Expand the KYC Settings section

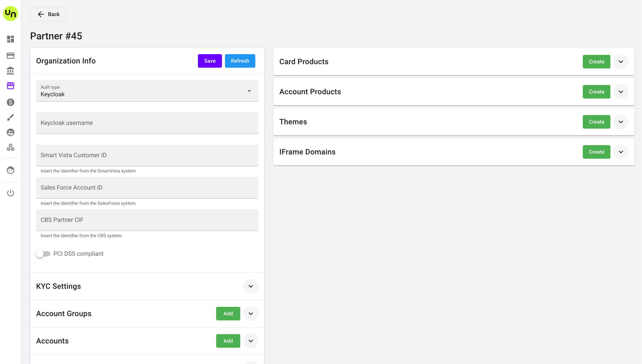pyautogui.click(x=251, y=286)
